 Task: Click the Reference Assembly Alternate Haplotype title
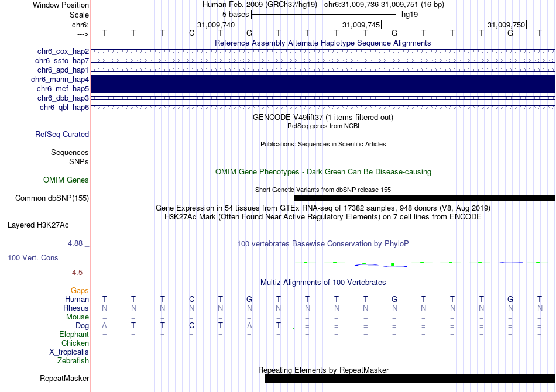323,43
